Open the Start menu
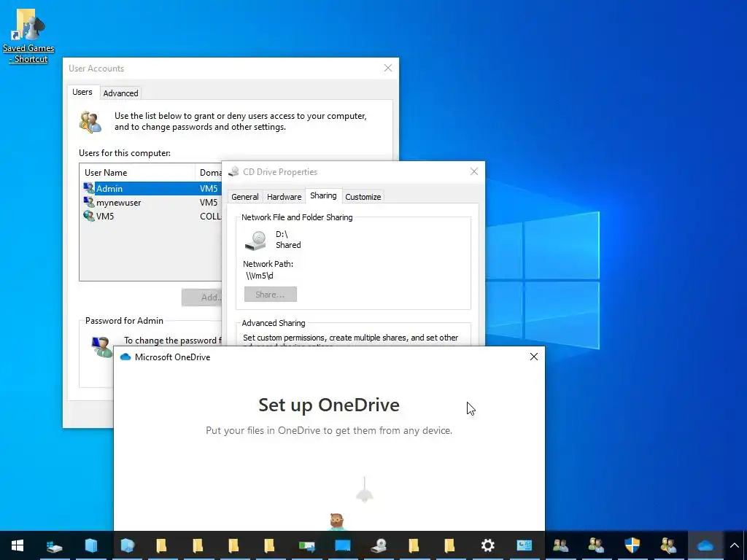The width and height of the screenshot is (747, 560). (18, 545)
